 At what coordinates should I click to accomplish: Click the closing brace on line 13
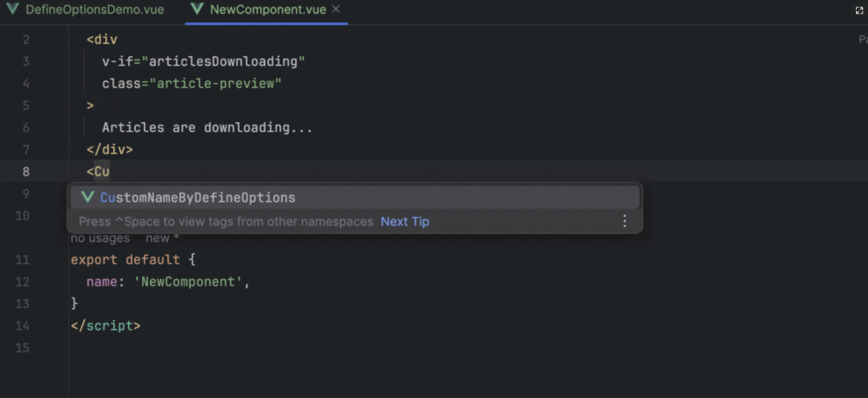pos(75,303)
